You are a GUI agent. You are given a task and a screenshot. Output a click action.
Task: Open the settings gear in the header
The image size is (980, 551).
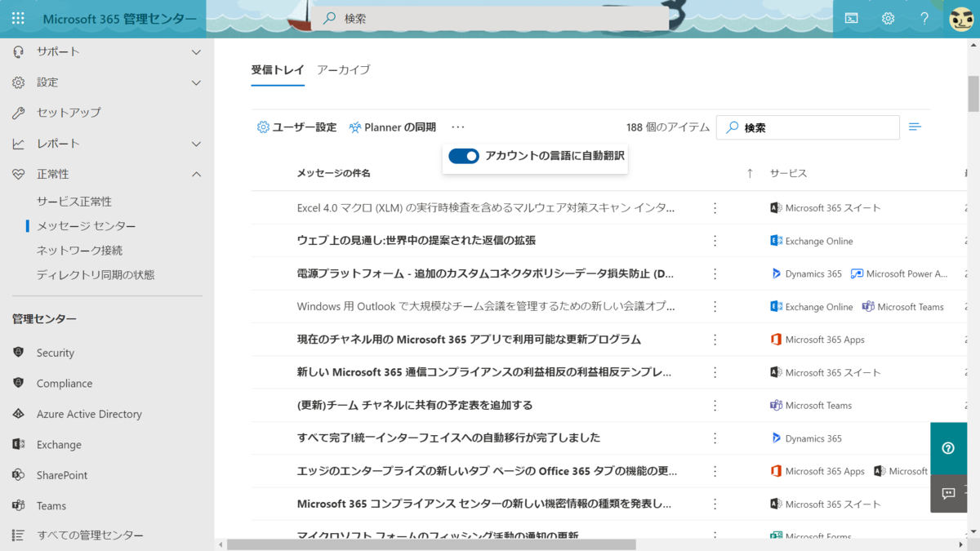pyautogui.click(x=888, y=18)
